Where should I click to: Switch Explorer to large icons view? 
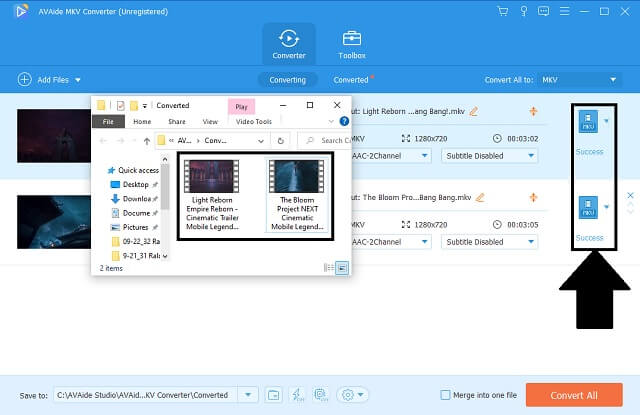pos(342,268)
